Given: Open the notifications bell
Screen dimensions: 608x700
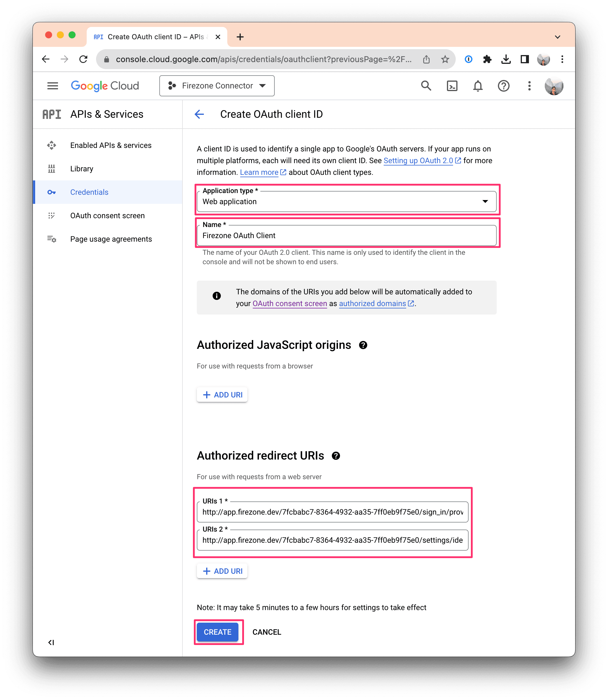Looking at the screenshot, I should [478, 86].
